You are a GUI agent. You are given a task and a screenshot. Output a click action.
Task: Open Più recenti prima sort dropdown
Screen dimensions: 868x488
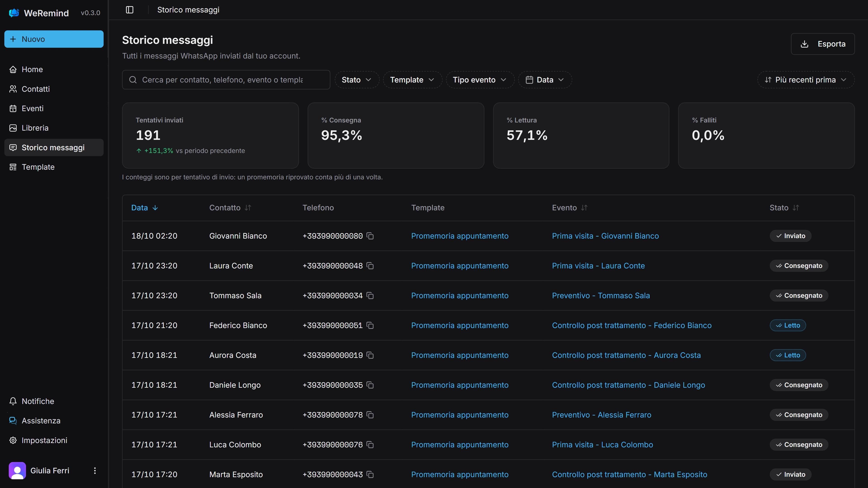tap(806, 80)
